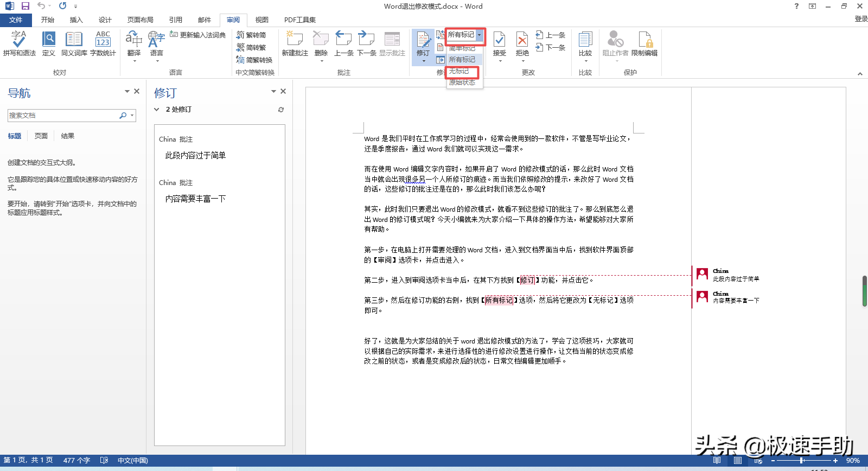Click the 繁转简 conversion button

251,35
